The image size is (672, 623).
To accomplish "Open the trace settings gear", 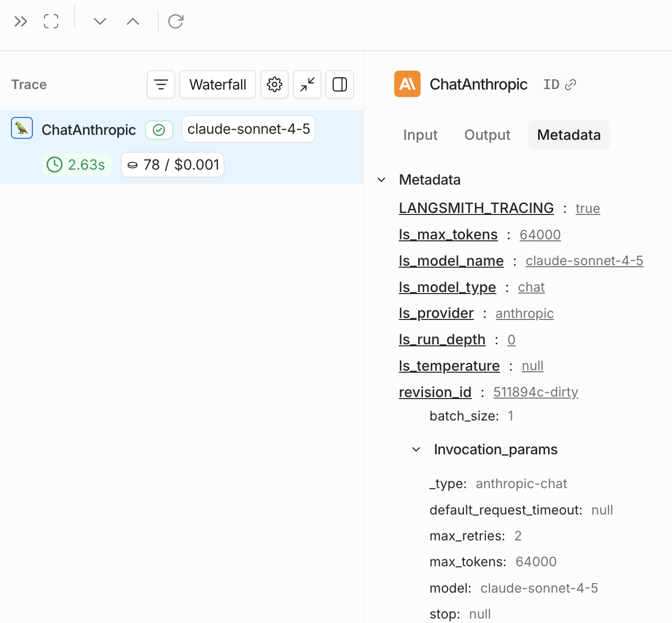I will [274, 85].
